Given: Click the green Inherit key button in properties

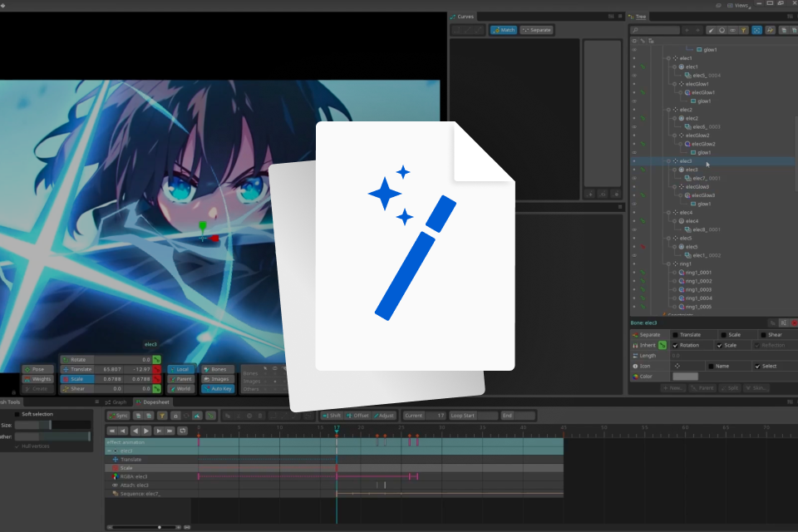Looking at the screenshot, I should click(x=663, y=345).
